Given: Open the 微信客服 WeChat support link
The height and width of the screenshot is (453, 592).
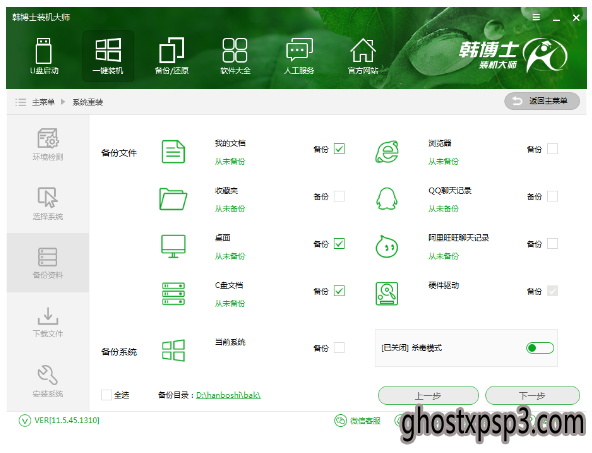Looking at the screenshot, I should (x=357, y=421).
